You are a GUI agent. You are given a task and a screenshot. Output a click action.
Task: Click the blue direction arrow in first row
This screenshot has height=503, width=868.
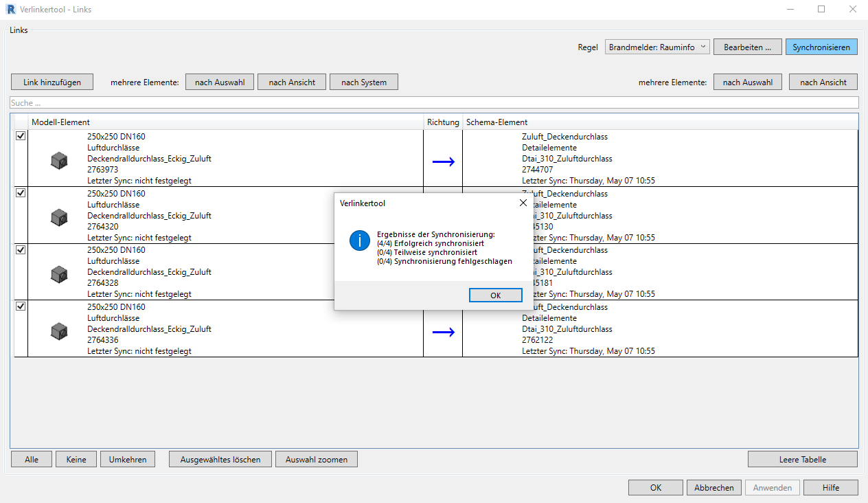(x=443, y=161)
